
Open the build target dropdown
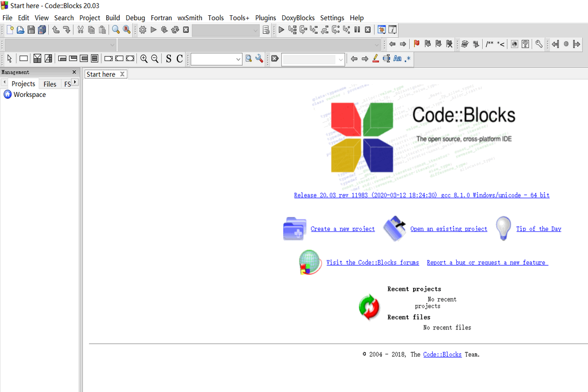click(x=226, y=30)
